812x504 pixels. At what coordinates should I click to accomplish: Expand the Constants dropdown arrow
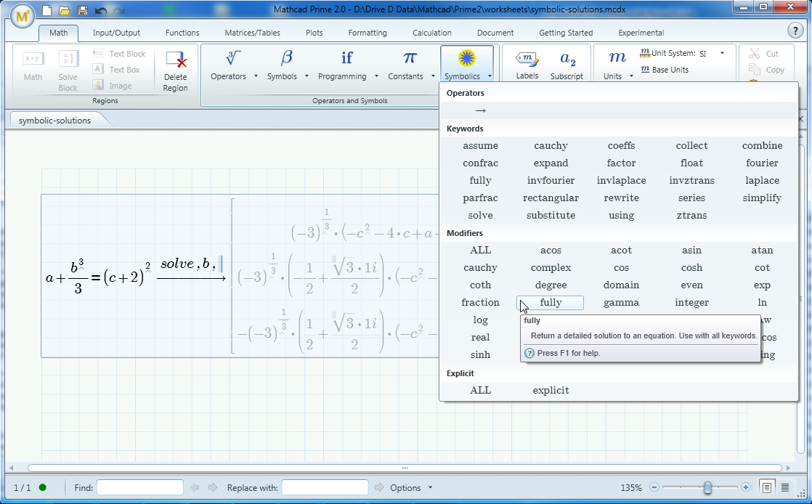click(433, 76)
